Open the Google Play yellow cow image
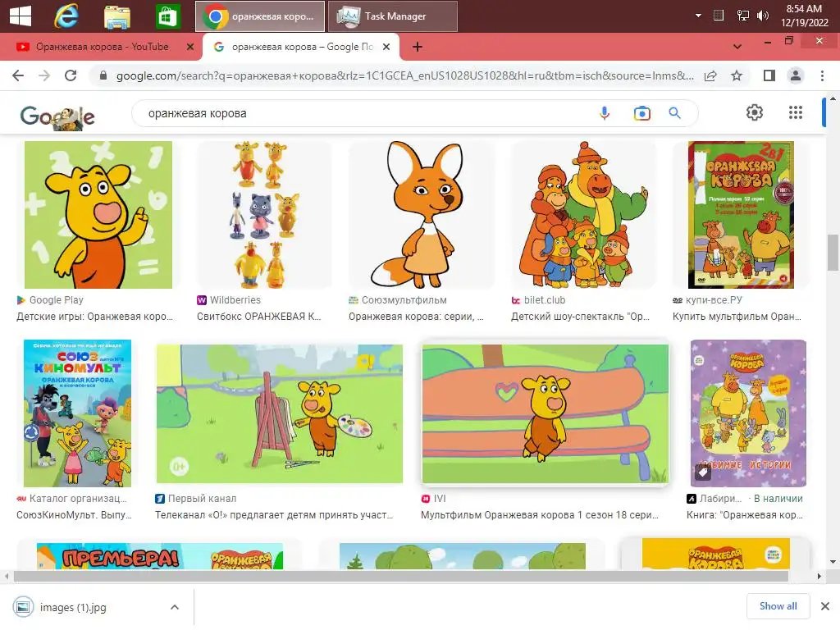 pyautogui.click(x=98, y=215)
